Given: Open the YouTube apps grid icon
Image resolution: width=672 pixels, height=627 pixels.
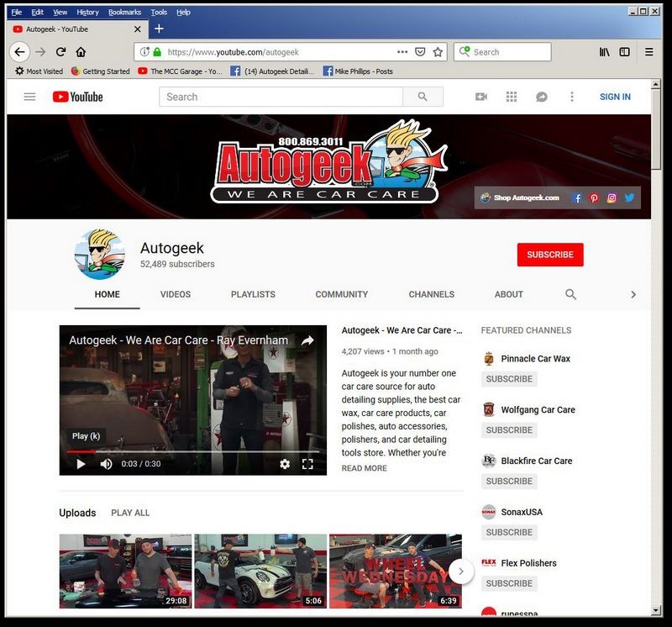Looking at the screenshot, I should coord(512,97).
